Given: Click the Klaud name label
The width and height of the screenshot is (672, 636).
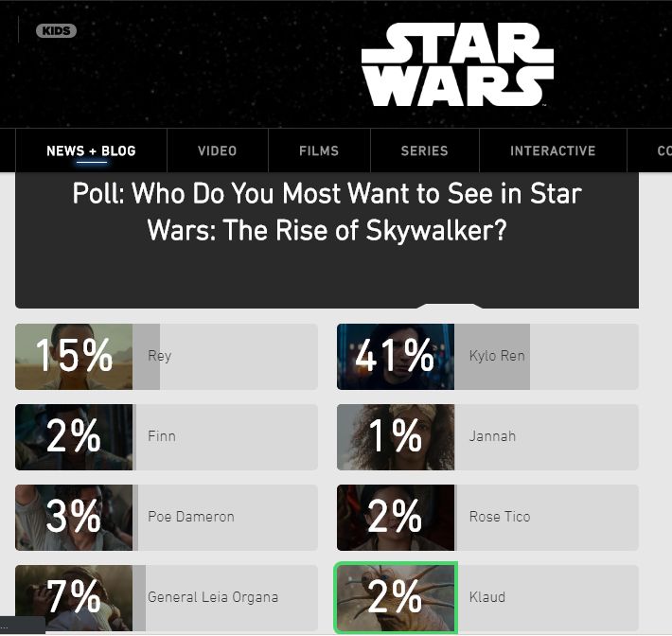Looking at the screenshot, I should click(x=487, y=597).
